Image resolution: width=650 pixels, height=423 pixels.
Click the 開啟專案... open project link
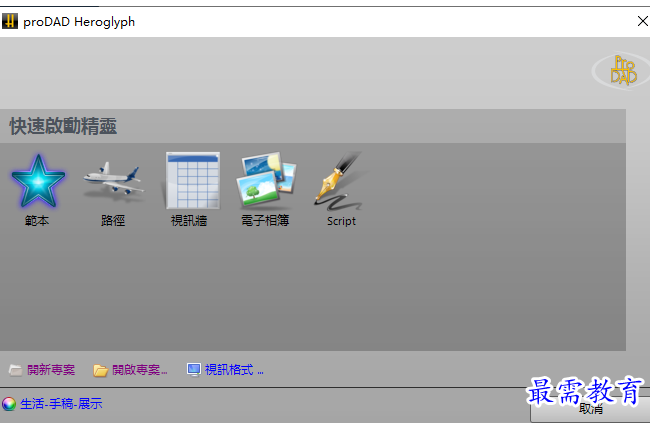[140, 370]
